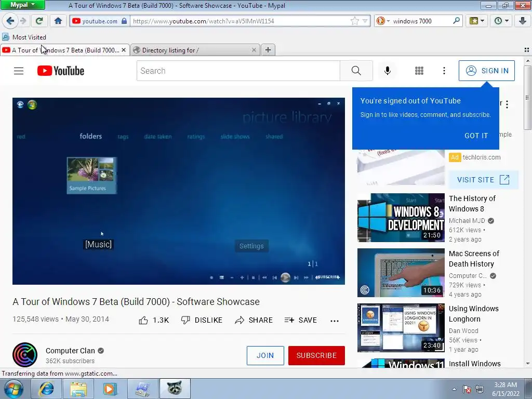Click the SUBSCRIBE watermark in the video
Image resolution: width=532 pixels, height=399 pixels.
click(327, 277)
